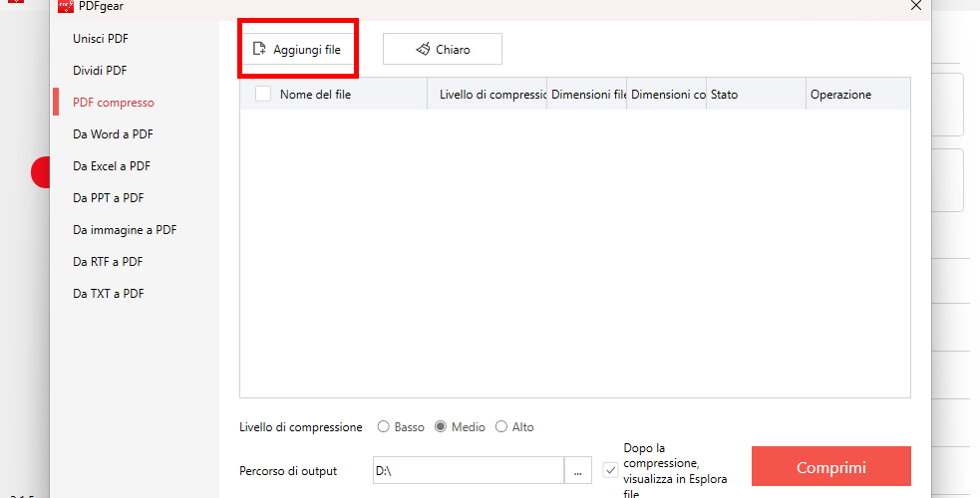980x498 pixels.
Task: Select PDF compresso in sidebar
Action: pyautogui.click(x=114, y=103)
